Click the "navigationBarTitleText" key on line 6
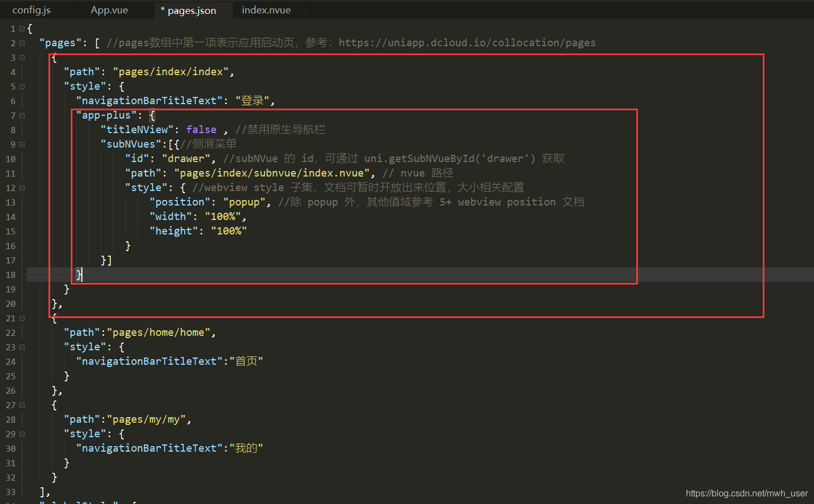The width and height of the screenshot is (814, 504). [149, 101]
